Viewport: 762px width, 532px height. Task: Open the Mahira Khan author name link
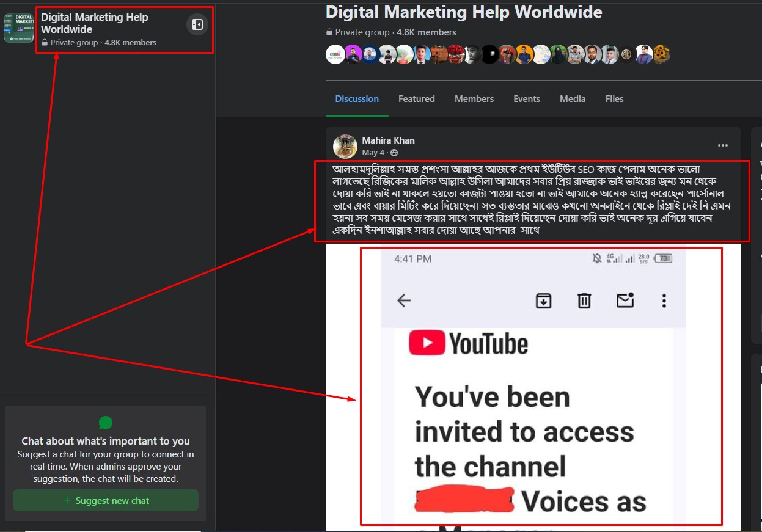388,140
